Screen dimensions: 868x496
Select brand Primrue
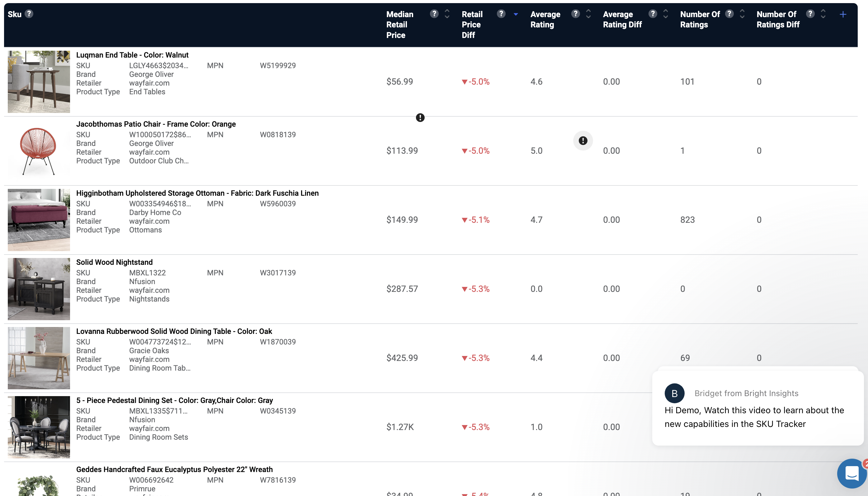[142, 489]
